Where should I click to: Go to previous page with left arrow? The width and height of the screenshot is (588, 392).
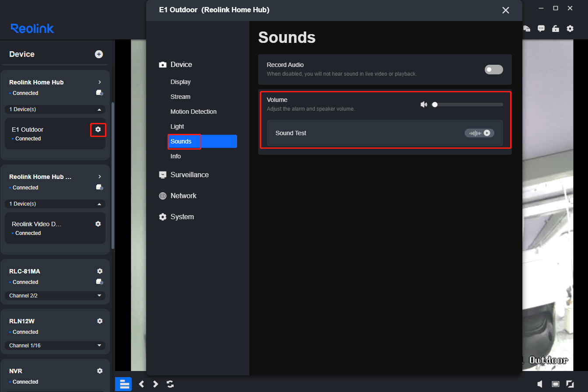pos(141,384)
